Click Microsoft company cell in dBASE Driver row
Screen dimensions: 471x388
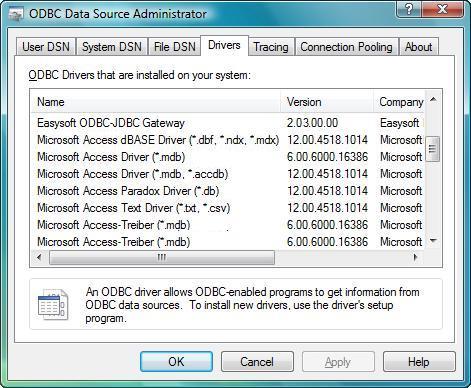[x=401, y=140]
